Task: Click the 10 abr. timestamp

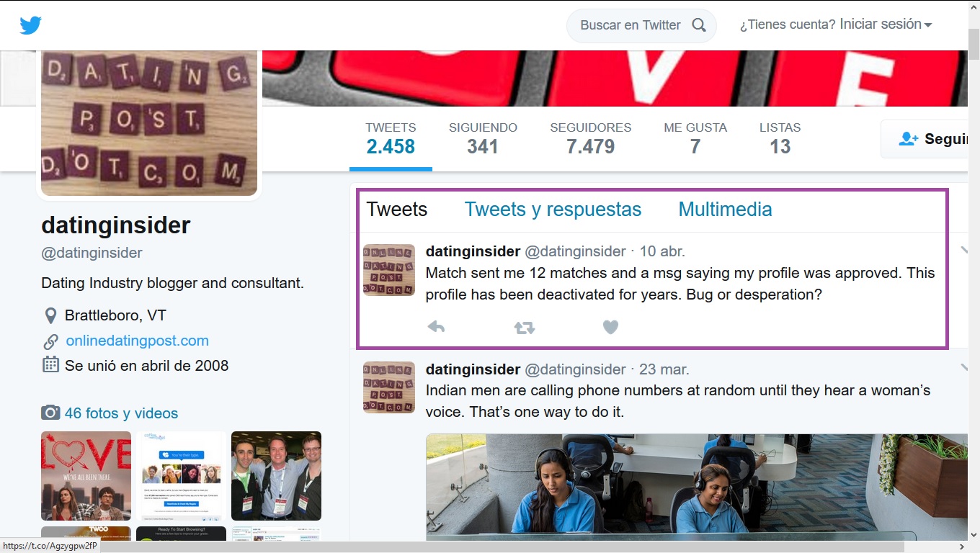Action: click(662, 251)
